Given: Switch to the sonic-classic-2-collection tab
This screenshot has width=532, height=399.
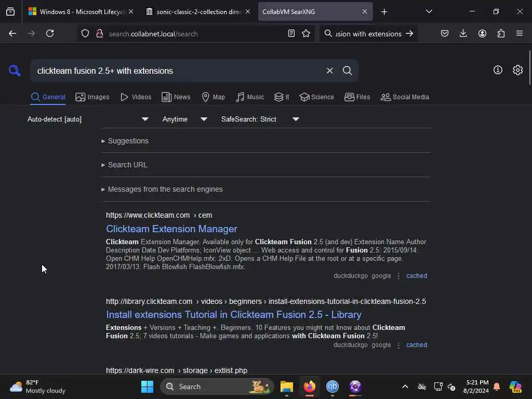Looking at the screenshot, I should [x=198, y=11].
